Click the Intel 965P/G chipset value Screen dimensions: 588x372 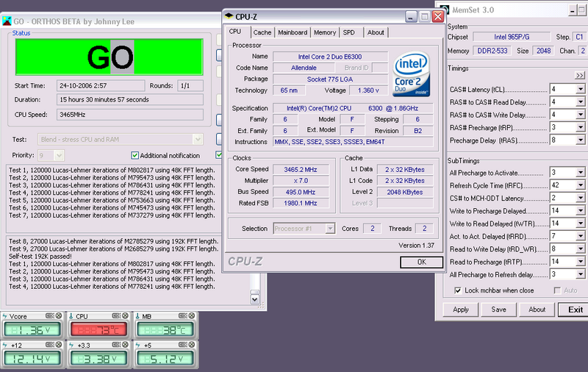point(512,37)
